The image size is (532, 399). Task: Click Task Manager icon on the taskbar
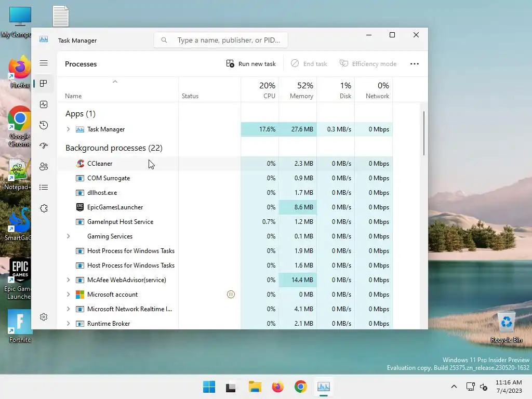[323, 387]
